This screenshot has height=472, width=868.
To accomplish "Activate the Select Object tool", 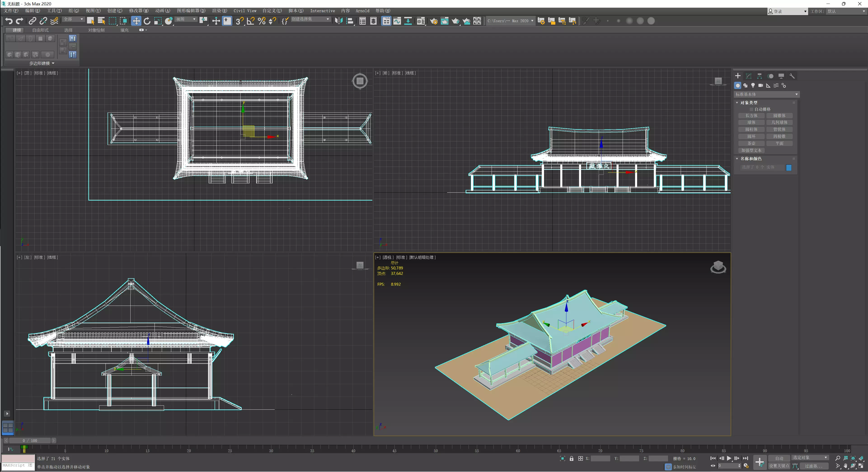I will pos(90,21).
